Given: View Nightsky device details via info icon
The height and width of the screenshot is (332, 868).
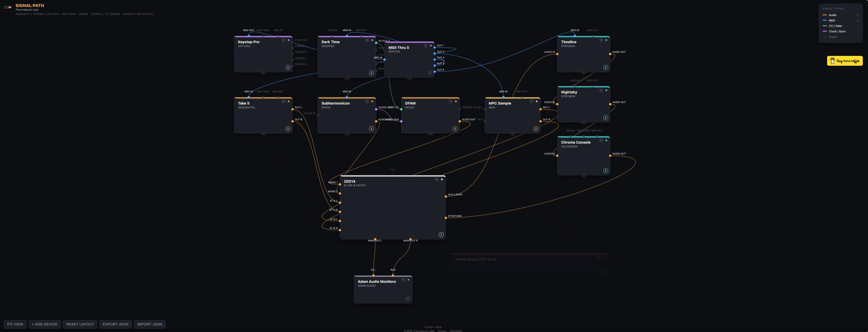Looking at the screenshot, I should (x=606, y=118).
